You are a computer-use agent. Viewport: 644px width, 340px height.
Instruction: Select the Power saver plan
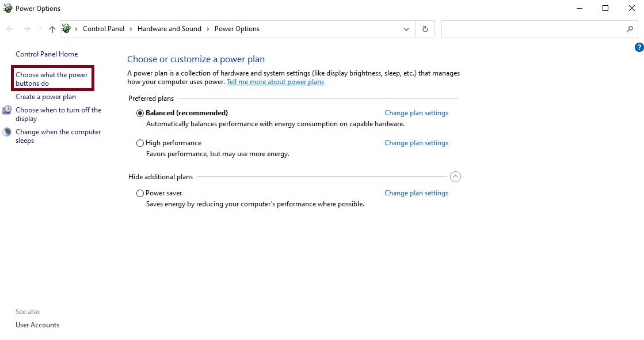tap(140, 193)
